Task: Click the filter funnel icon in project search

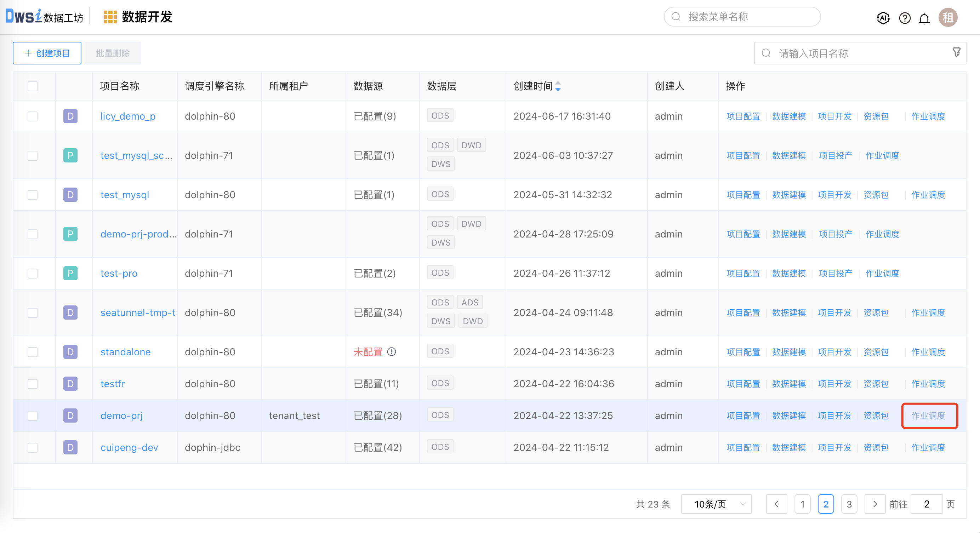Action: click(x=956, y=52)
